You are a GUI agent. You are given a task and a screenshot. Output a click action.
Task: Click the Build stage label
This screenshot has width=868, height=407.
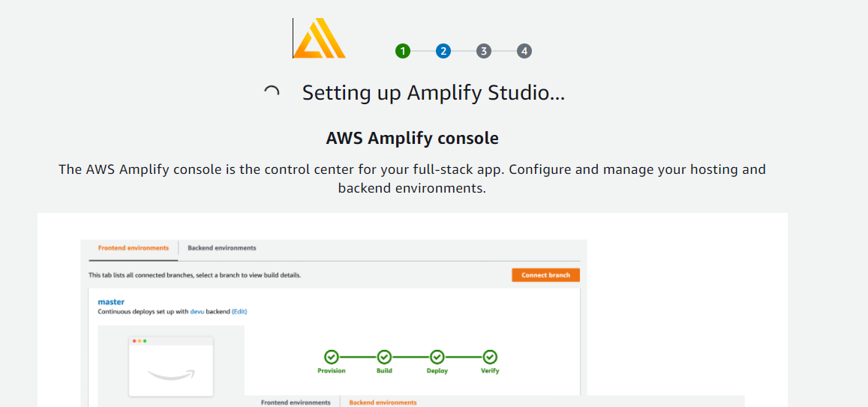[384, 370]
